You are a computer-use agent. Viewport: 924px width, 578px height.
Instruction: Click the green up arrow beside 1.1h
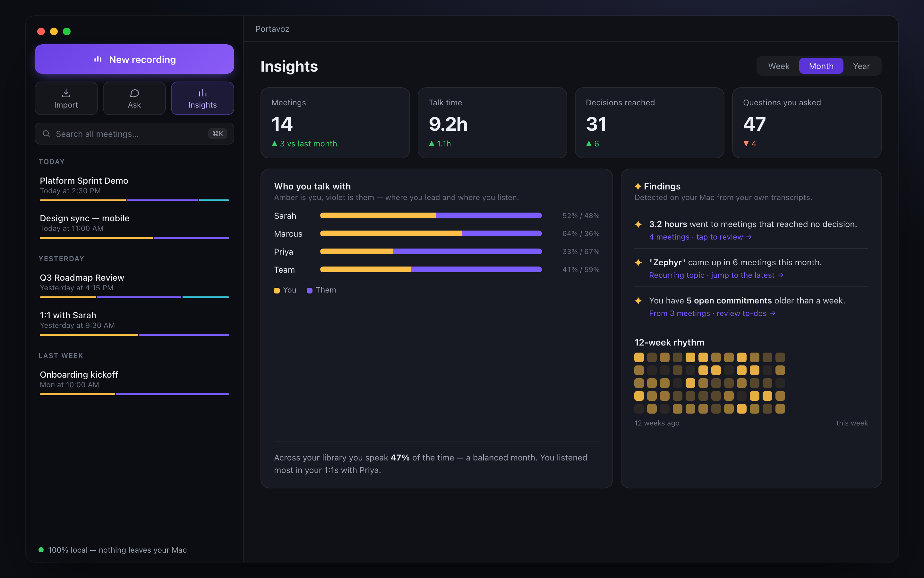coord(432,144)
